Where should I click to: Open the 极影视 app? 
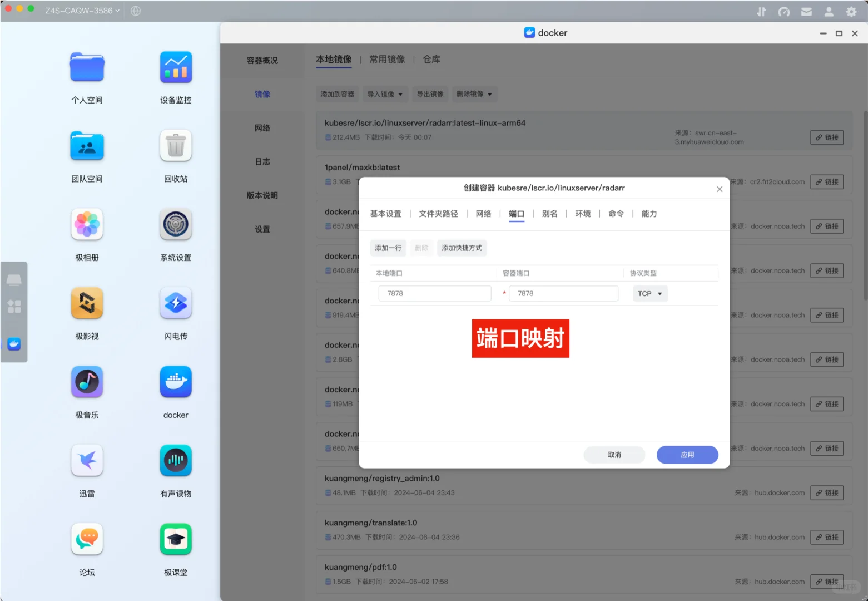point(87,303)
